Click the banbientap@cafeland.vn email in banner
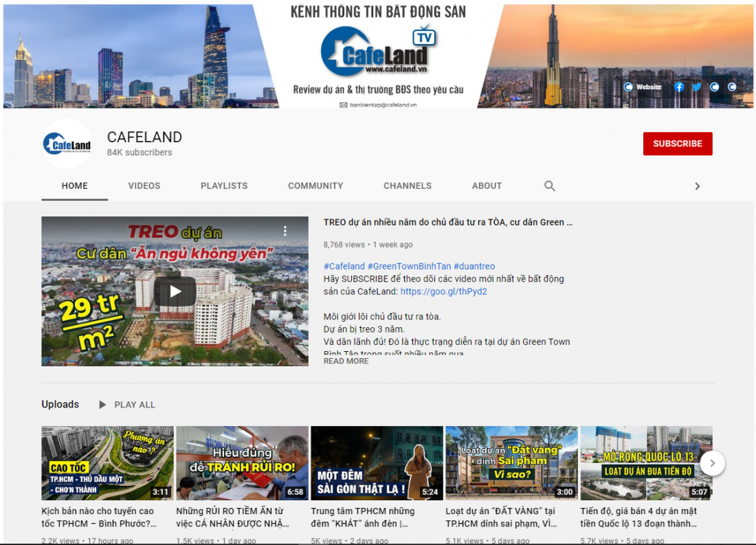Image resolution: width=756 pixels, height=545 pixels. click(379, 104)
